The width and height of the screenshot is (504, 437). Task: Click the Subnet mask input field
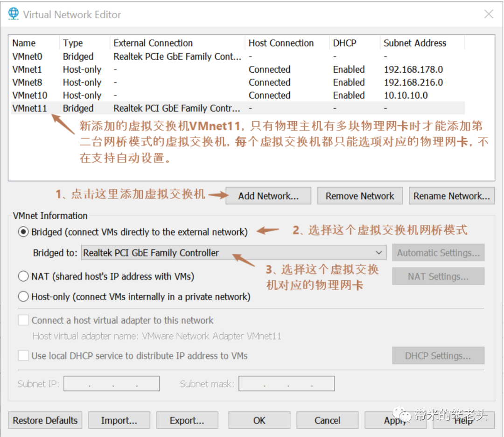click(287, 384)
